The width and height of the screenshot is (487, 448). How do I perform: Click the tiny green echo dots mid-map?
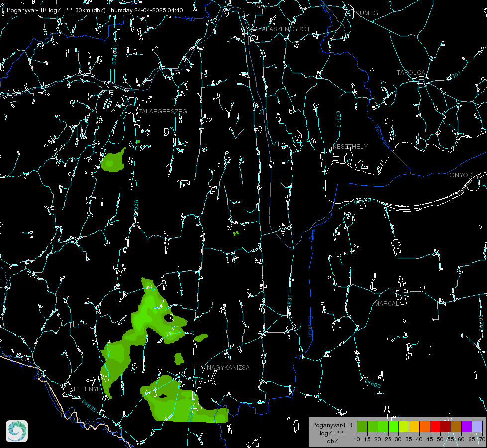pyautogui.click(x=236, y=233)
